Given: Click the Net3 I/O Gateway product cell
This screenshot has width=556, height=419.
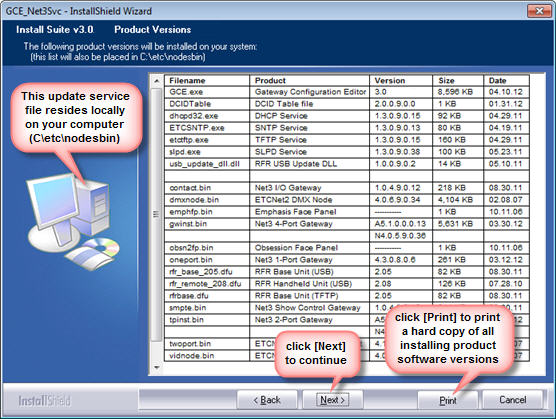Looking at the screenshot, I should tap(310, 188).
